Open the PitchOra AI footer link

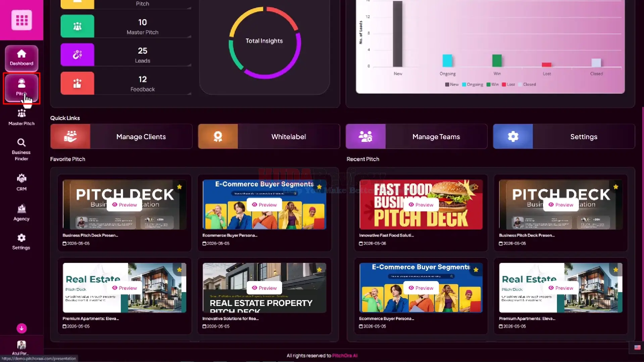345,356
